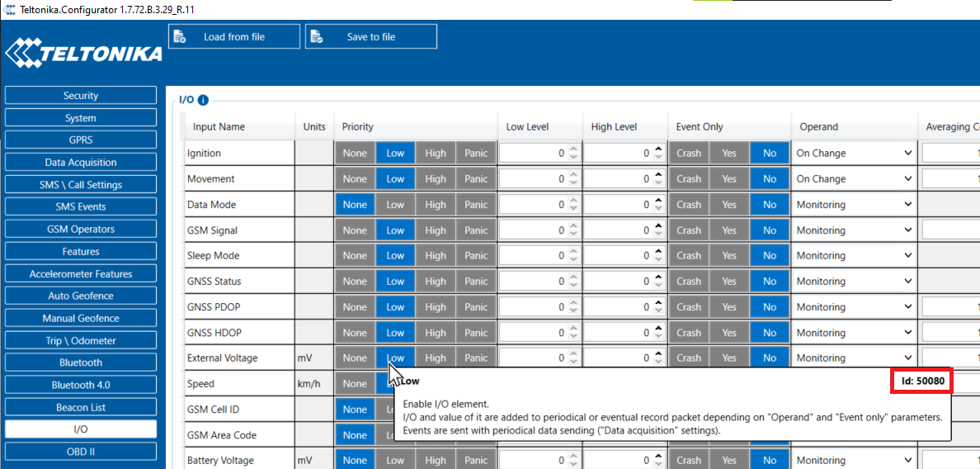Open the Beacon List section
Image resolution: width=980 pixels, height=469 pixels.
pyautogui.click(x=81, y=407)
